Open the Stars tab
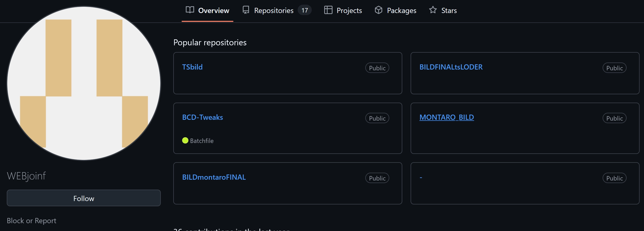This screenshot has width=644, height=231. (443, 10)
